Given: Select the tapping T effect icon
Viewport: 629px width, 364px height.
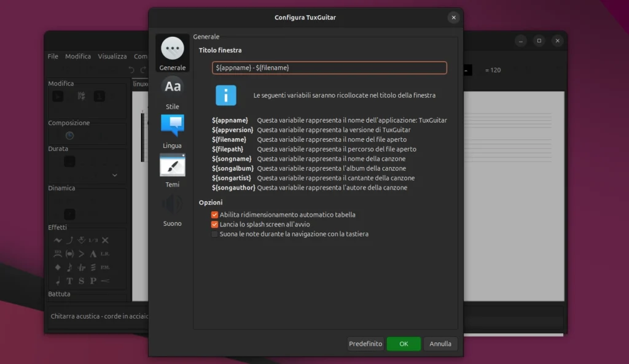Looking at the screenshot, I should coord(69,281).
